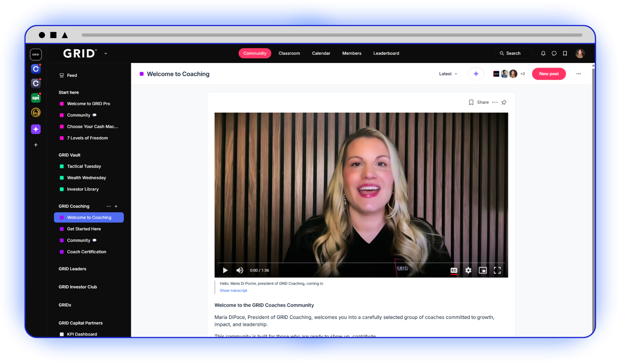Toggle closed captions on the video
This screenshot has width=620, height=364.
pos(454,270)
